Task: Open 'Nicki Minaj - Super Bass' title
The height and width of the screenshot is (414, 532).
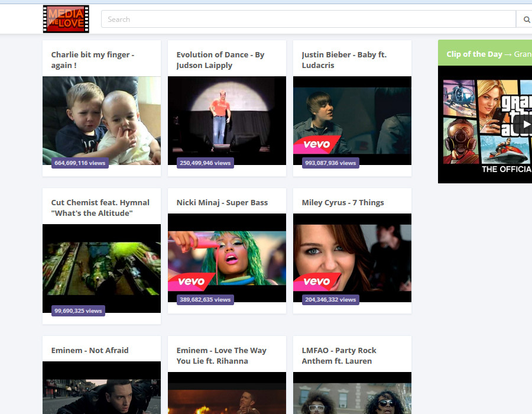Action: pos(222,203)
